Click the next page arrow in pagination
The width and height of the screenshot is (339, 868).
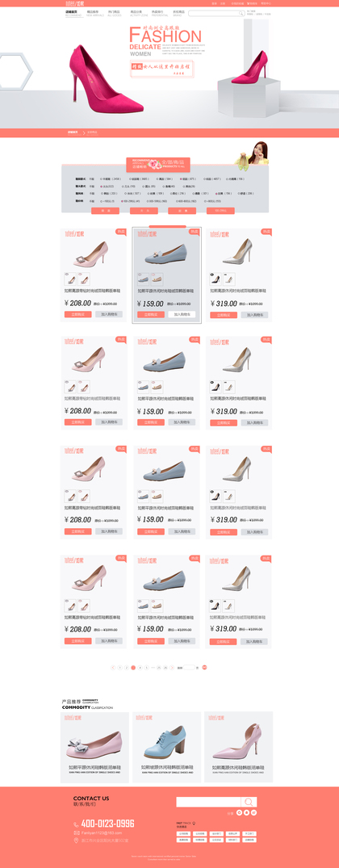coord(172,668)
